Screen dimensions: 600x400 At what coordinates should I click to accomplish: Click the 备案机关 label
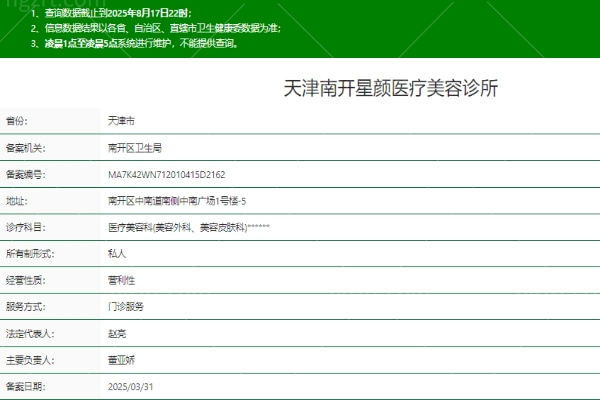tap(26, 148)
